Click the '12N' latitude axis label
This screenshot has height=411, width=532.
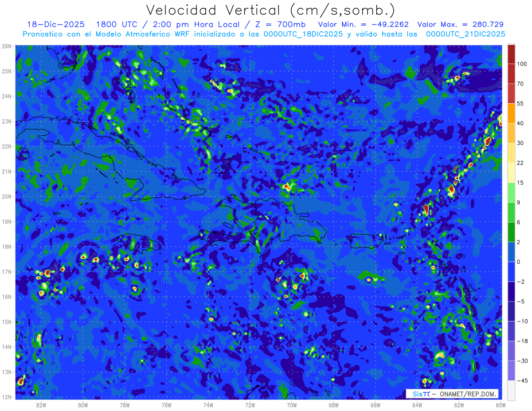coord(7,397)
